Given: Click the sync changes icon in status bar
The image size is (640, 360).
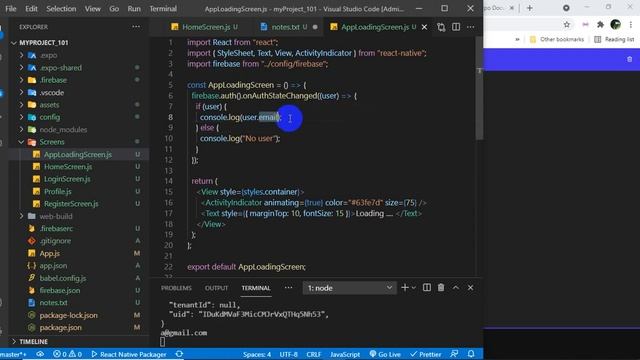Looking at the screenshot, I should 179,354.
